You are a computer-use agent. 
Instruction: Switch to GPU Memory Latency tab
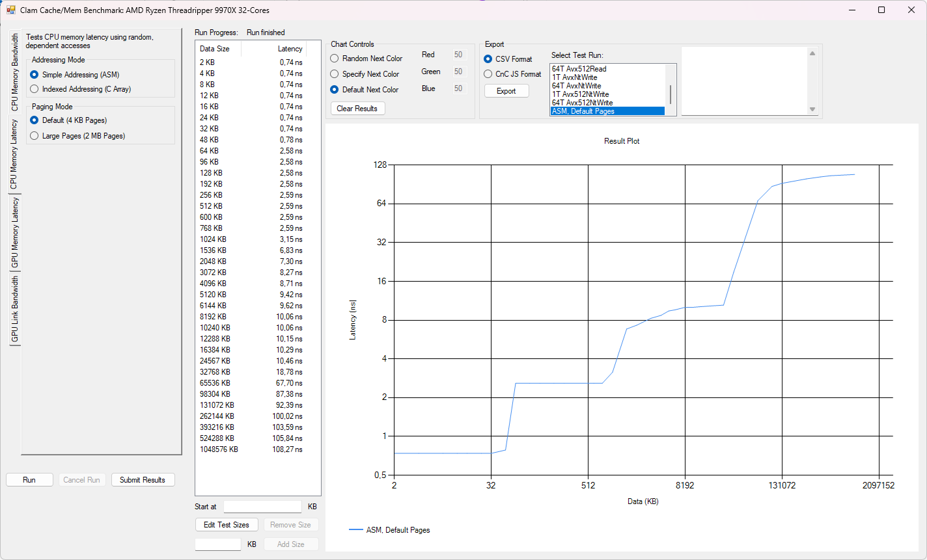click(x=14, y=233)
